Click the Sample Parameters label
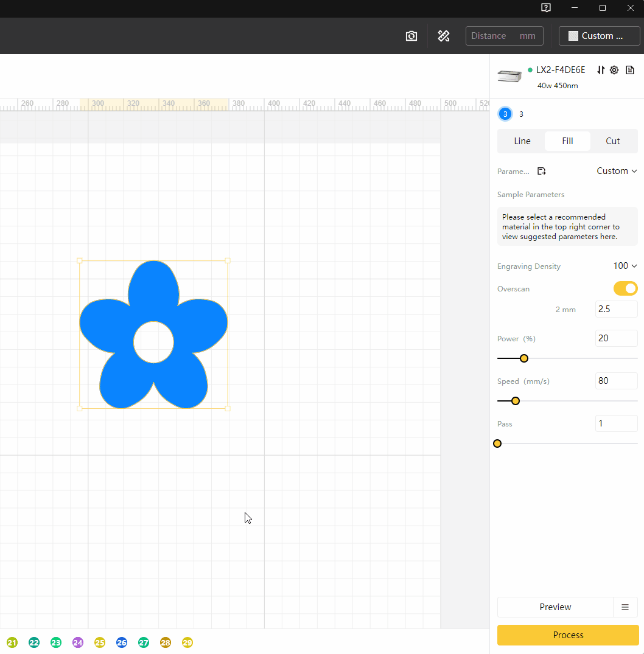The height and width of the screenshot is (654, 644). (530, 194)
